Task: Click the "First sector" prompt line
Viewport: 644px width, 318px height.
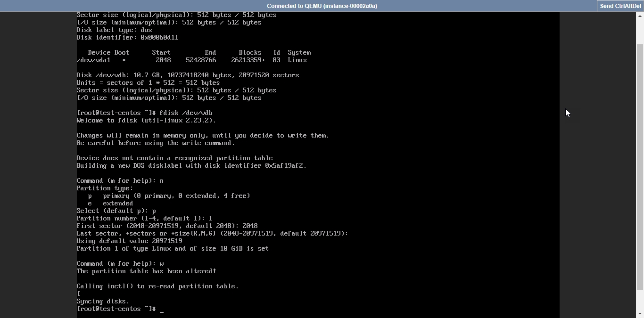Action: pos(167,226)
